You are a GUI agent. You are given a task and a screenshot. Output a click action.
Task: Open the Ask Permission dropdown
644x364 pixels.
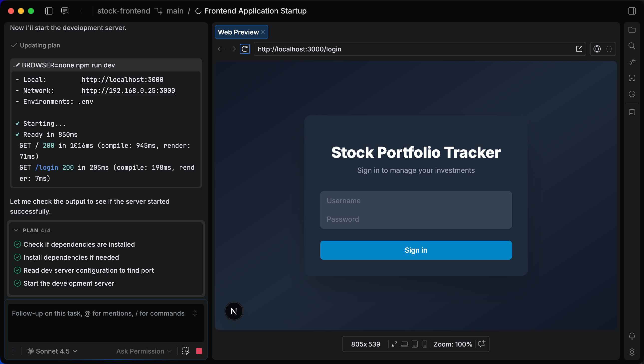tap(144, 351)
